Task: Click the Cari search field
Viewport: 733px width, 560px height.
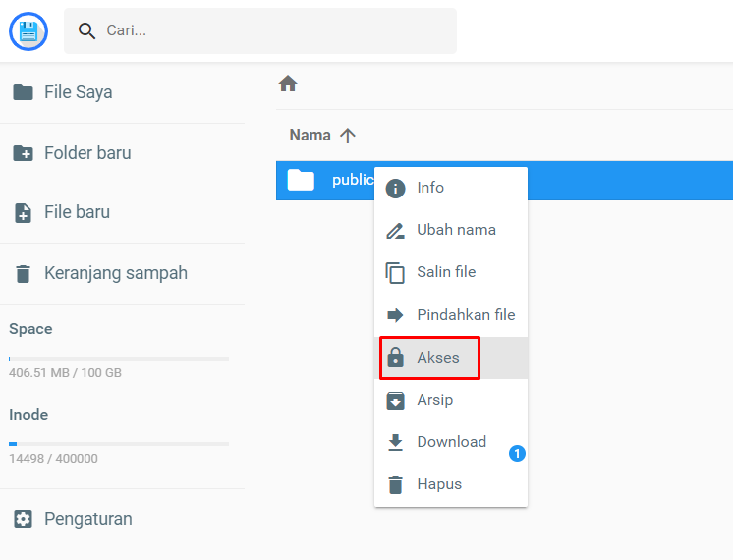Action: pyautogui.click(x=275, y=31)
